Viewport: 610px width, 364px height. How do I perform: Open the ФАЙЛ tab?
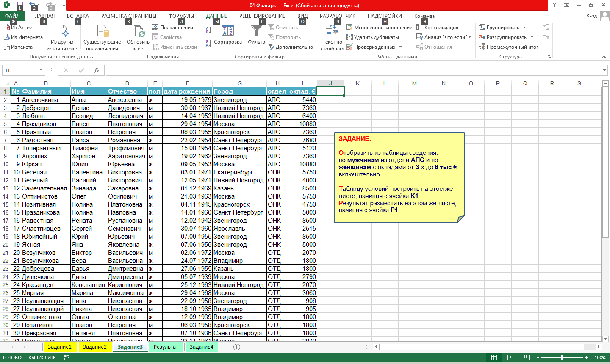tap(12, 16)
